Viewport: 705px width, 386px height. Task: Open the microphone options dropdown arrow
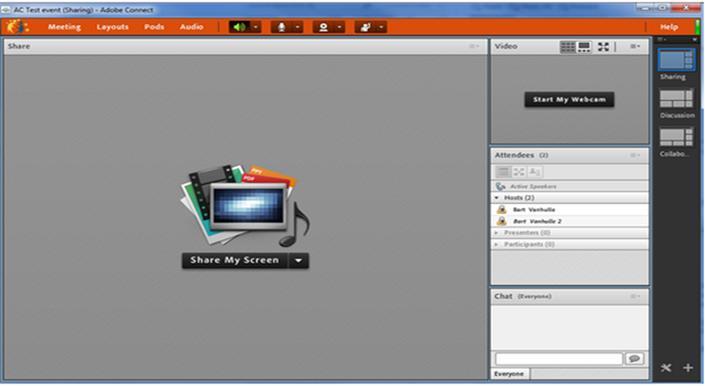297,27
